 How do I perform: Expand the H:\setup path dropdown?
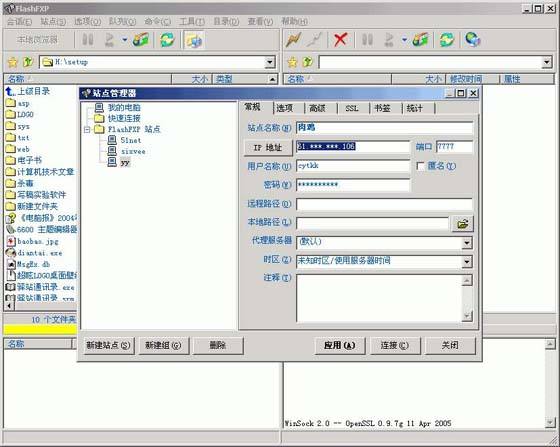click(270, 62)
